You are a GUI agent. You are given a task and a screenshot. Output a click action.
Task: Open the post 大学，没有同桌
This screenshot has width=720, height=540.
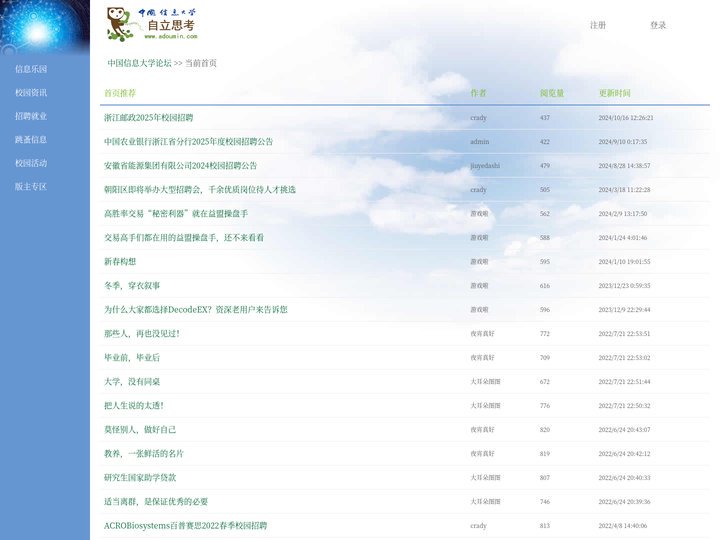(x=132, y=381)
